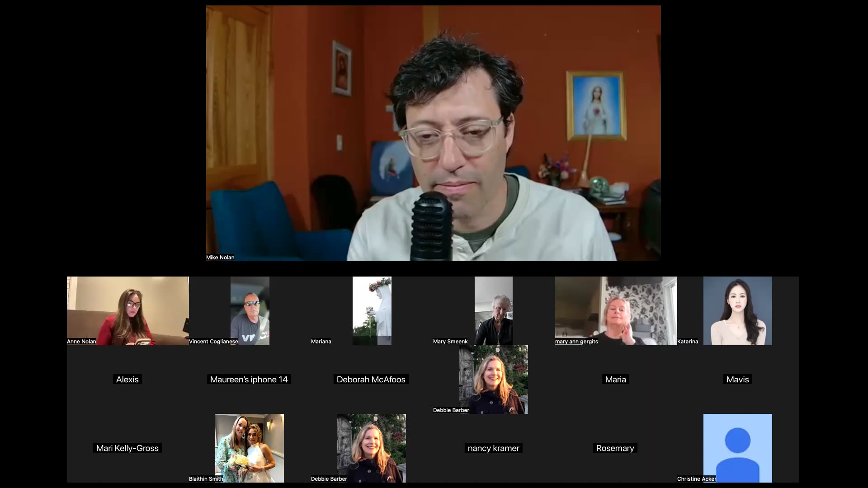The height and width of the screenshot is (488, 868).
Task: Select the Maria participant tile
Action: tap(615, 380)
